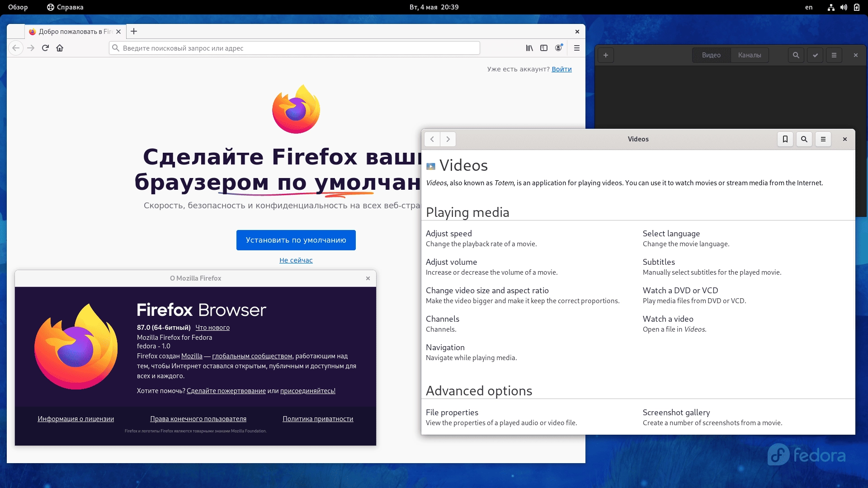Image resolution: width=868 pixels, height=488 pixels.
Task: Open search in Help viewer
Action: pos(804,139)
